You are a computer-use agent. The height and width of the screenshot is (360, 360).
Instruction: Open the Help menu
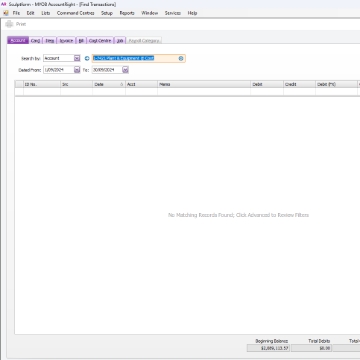pyautogui.click(x=192, y=13)
